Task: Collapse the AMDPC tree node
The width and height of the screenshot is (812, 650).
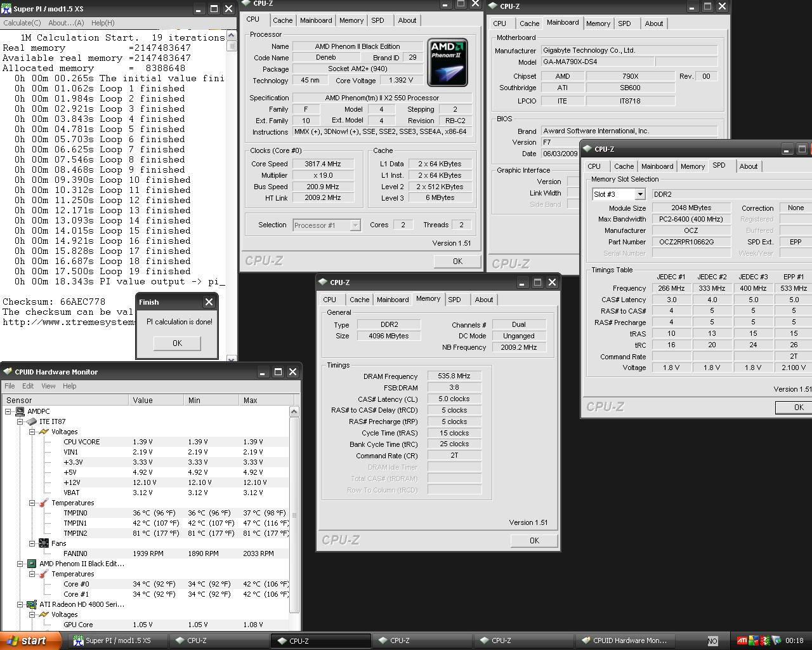Action: pyautogui.click(x=8, y=411)
